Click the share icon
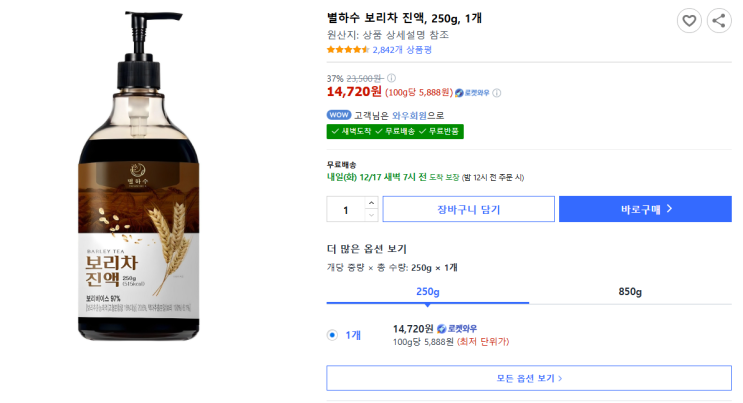Screen dimensions: 743x403 719,20
